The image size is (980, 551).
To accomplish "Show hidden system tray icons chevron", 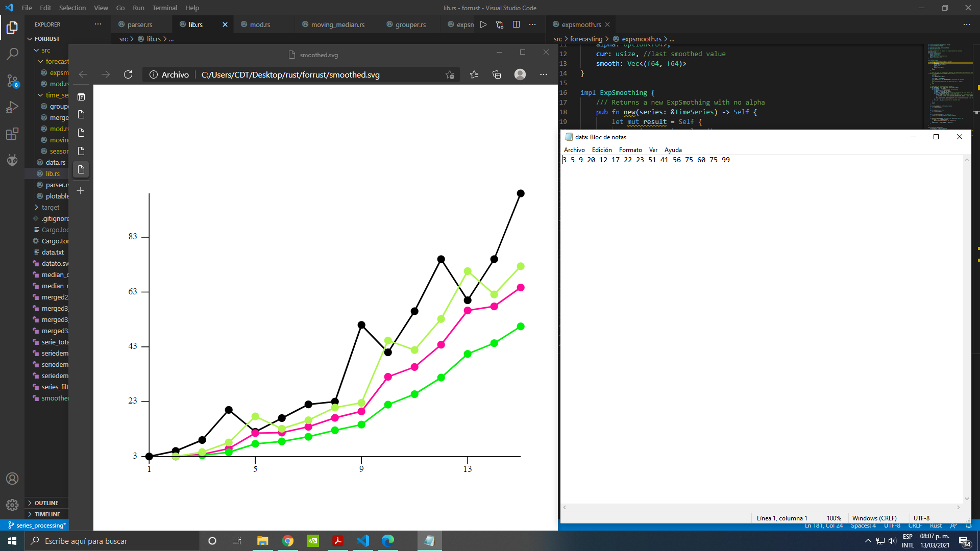I will 868,541.
